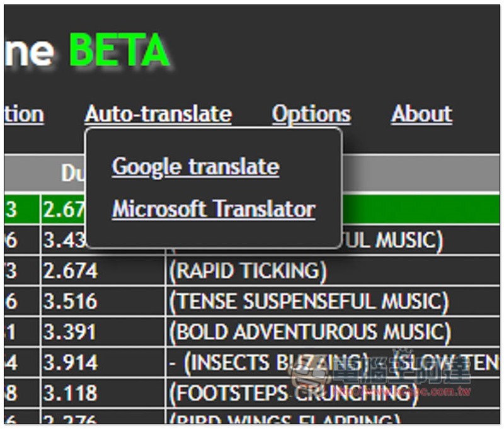Click the partially visible menu ending in 'tion'

coord(24,115)
